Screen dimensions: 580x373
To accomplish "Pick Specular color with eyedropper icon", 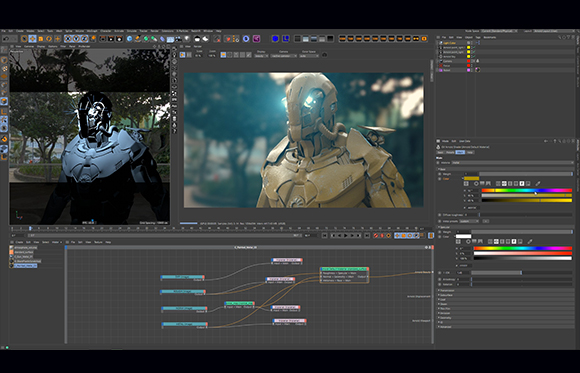I will coord(530,241).
